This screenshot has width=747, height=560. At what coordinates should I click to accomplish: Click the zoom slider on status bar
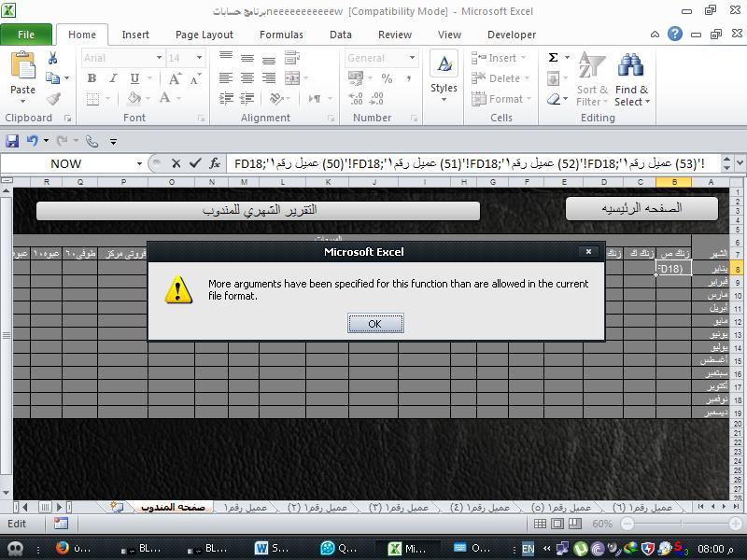point(682,524)
